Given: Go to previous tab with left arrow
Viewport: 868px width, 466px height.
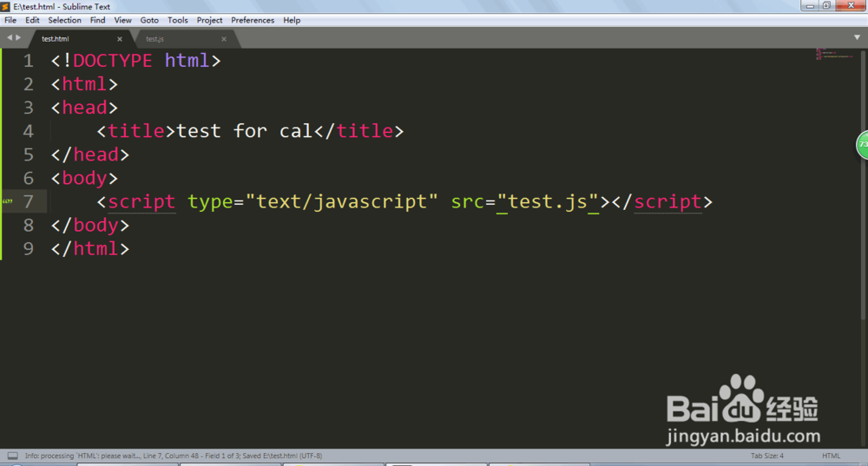Looking at the screenshot, I should [x=9, y=37].
